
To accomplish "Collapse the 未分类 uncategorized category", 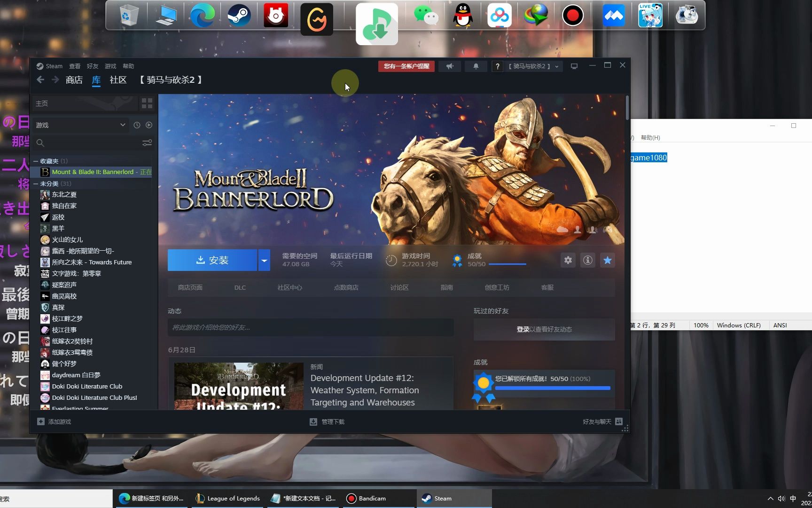I will 35,183.
